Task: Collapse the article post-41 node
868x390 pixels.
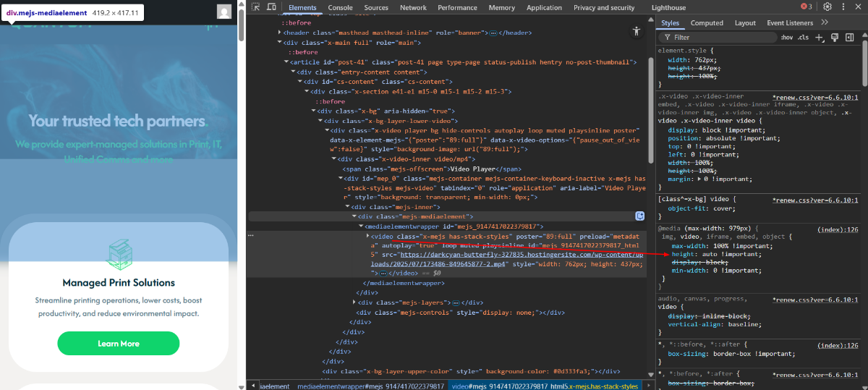Action: (x=286, y=62)
